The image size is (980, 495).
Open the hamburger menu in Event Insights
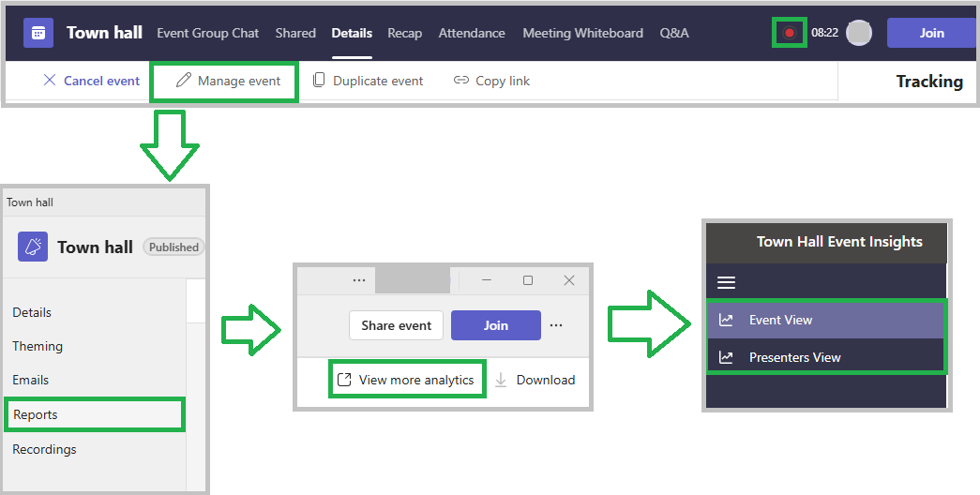pos(726,282)
